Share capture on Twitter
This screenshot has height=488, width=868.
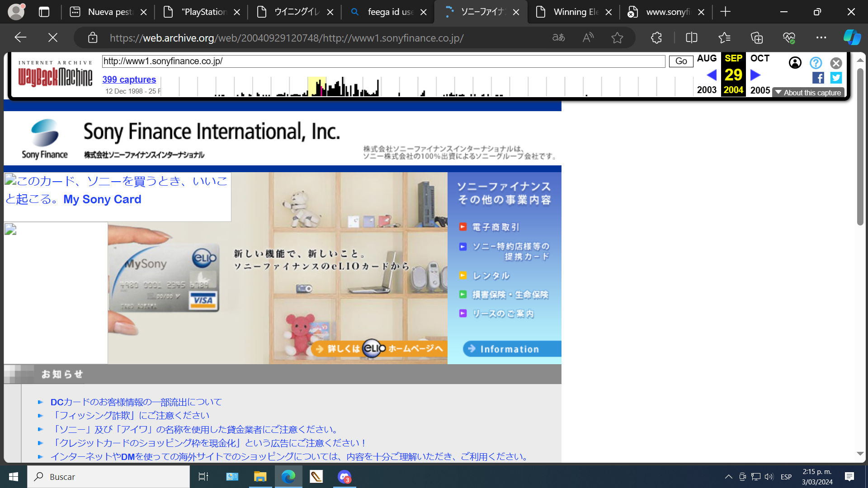[836, 78]
